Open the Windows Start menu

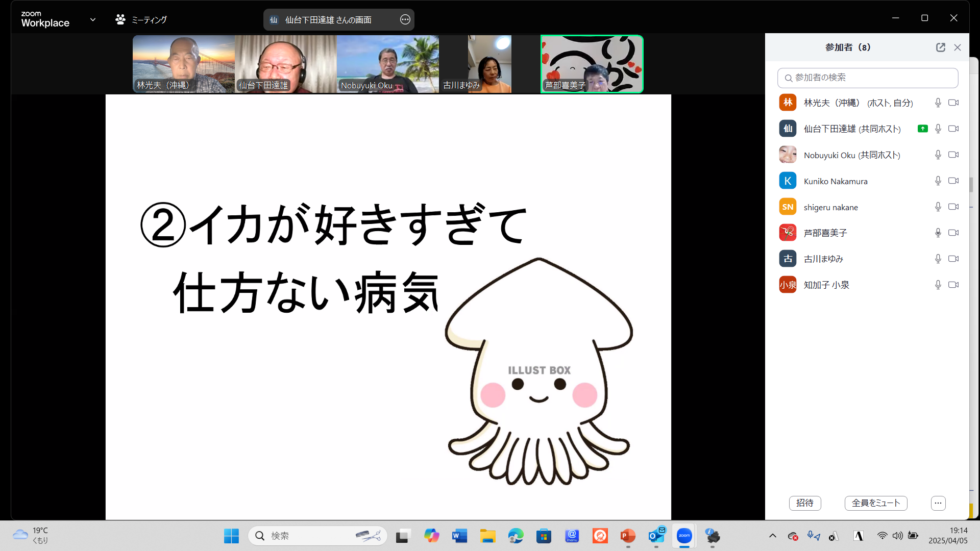[231, 536]
